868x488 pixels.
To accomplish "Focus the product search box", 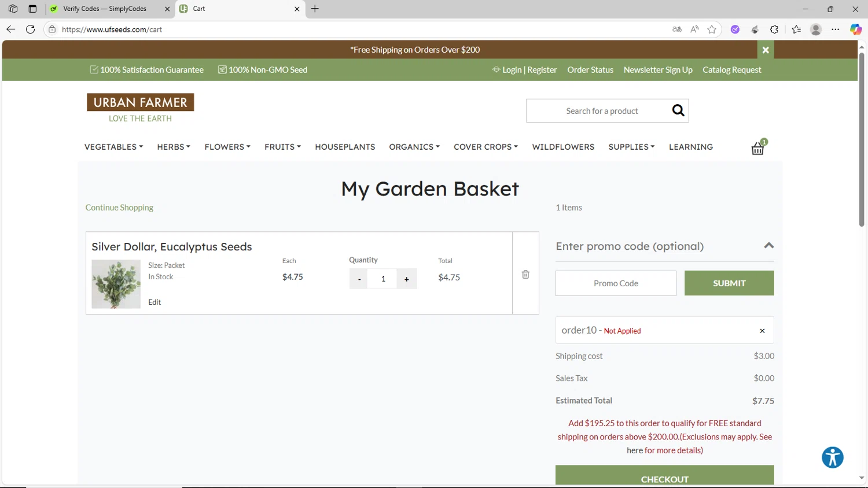I will [x=599, y=110].
